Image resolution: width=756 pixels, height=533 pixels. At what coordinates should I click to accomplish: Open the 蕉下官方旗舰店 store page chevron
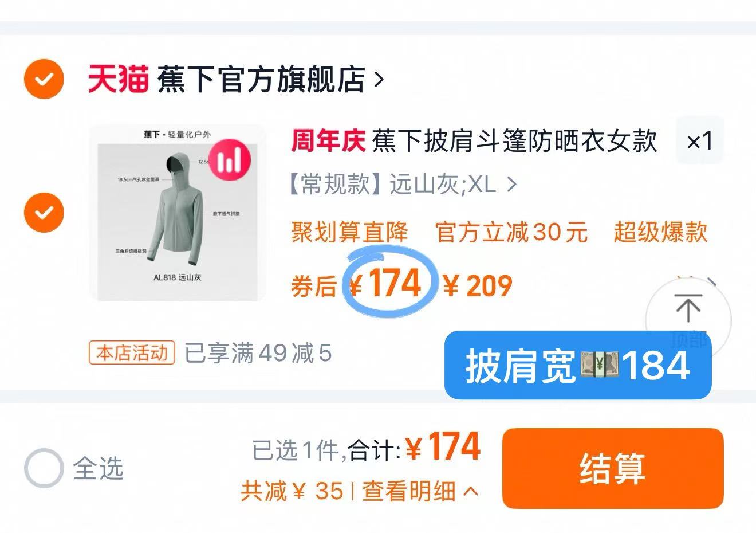[x=379, y=79]
